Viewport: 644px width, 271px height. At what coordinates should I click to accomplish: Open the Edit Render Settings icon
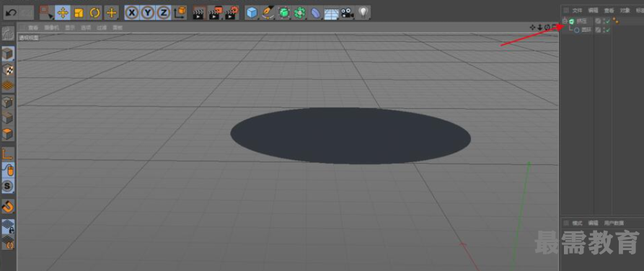231,13
